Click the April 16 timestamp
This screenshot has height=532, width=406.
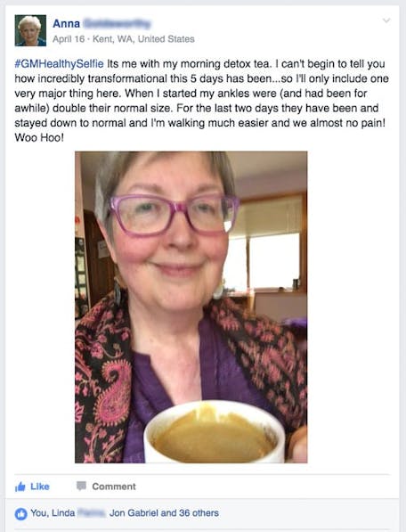point(69,39)
